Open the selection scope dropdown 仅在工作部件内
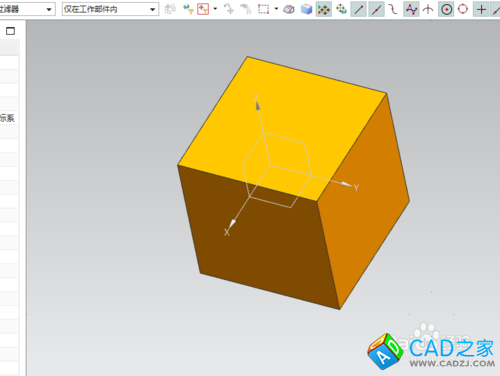Image resolution: width=500 pixels, height=376 pixels. (x=110, y=9)
